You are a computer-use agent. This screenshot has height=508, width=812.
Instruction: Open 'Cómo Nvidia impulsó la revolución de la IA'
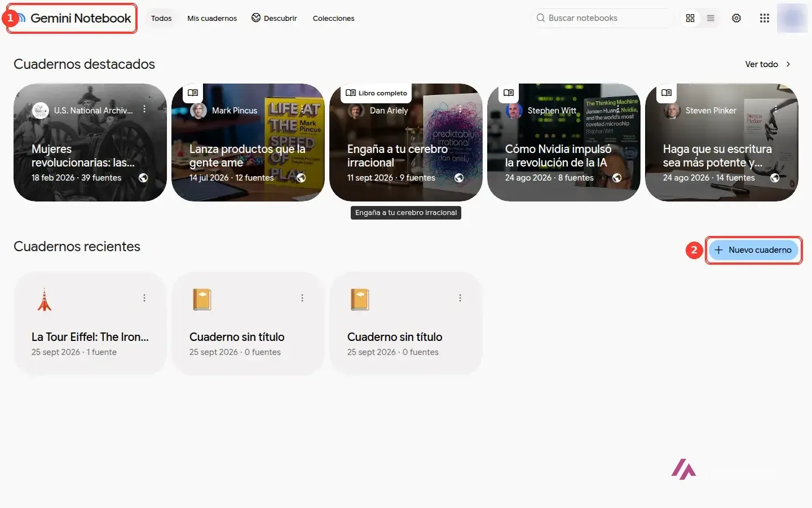[x=558, y=156]
